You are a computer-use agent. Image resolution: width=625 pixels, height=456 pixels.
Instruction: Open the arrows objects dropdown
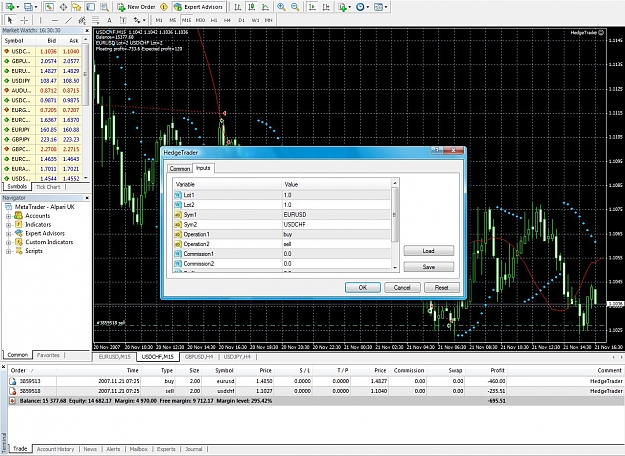pyautogui.click(x=139, y=20)
